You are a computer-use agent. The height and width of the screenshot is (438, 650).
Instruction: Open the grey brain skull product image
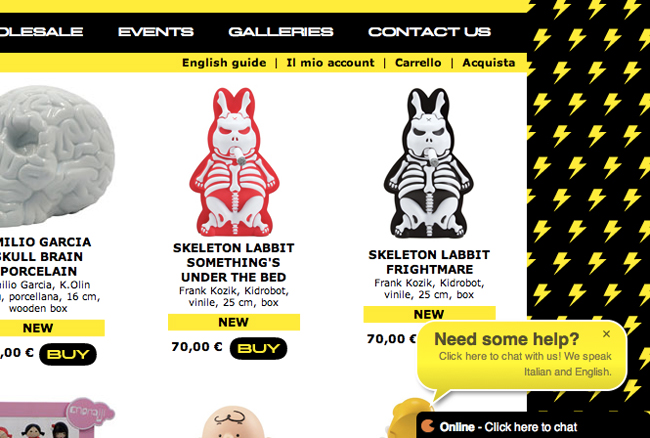coord(56,156)
